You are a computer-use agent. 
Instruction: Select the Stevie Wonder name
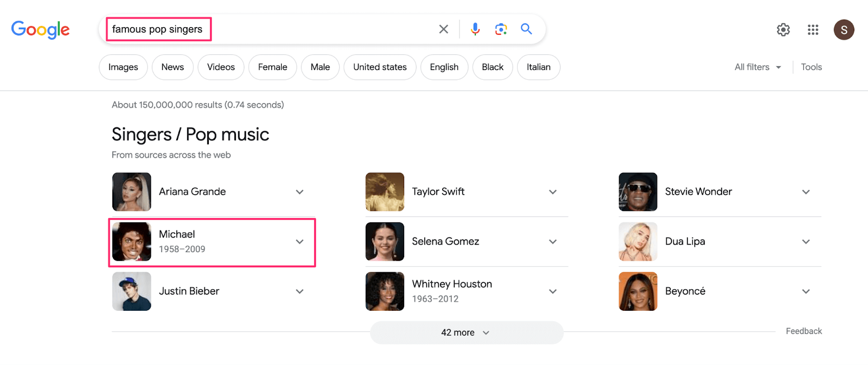pos(698,191)
